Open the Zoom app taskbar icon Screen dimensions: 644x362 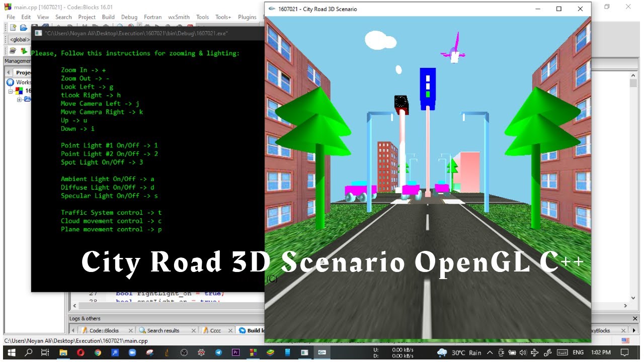(x=132, y=352)
